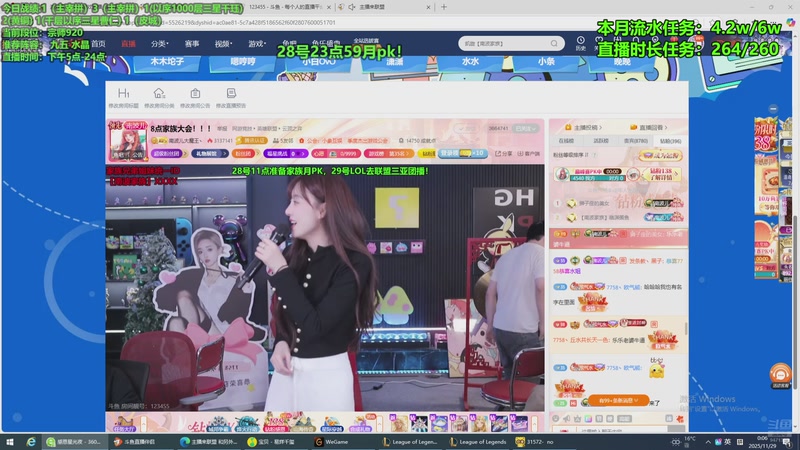Click the 嗯哼哼 banner button
This screenshot has width=800, height=450.
point(243,62)
